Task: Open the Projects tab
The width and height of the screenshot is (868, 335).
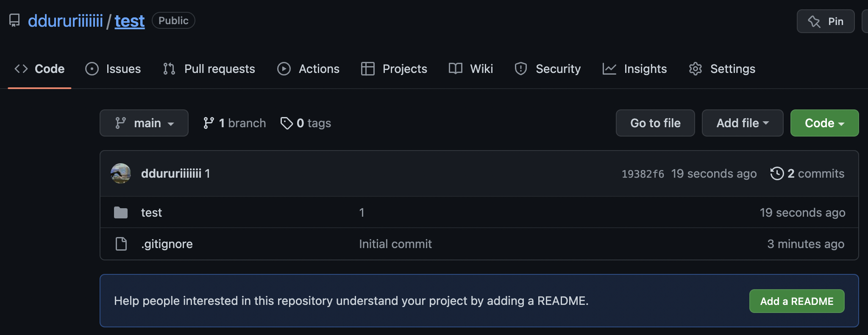Action: tap(394, 69)
